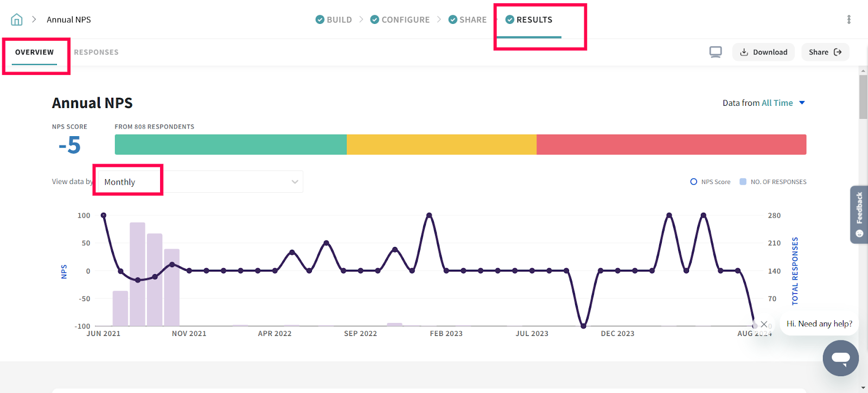Open the 'Data from All Time' dropdown
The image size is (868, 393).
pos(763,103)
